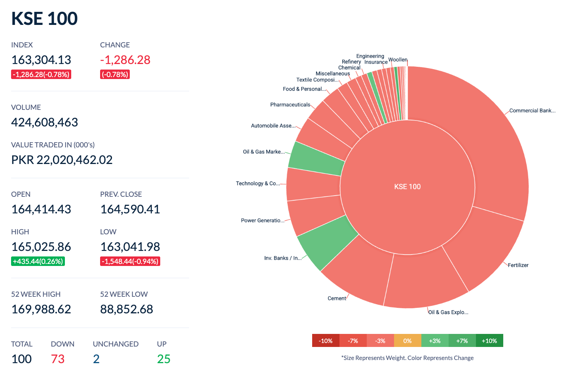Image resolution: width=580 pixels, height=392 pixels.
Task: Click the Woollen chart label
Action: [x=398, y=60]
